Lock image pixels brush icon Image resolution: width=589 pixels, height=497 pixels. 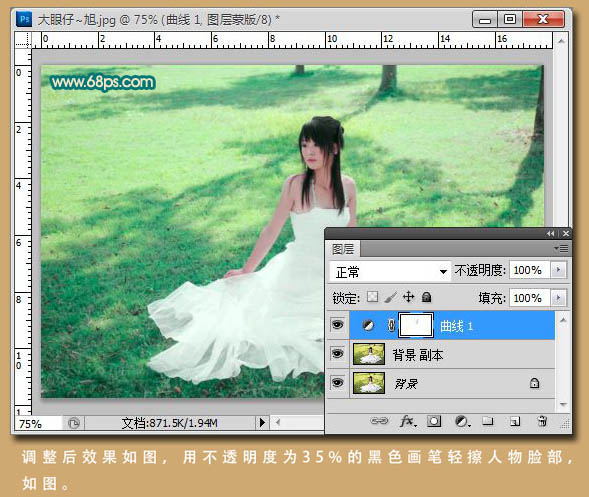point(391,298)
